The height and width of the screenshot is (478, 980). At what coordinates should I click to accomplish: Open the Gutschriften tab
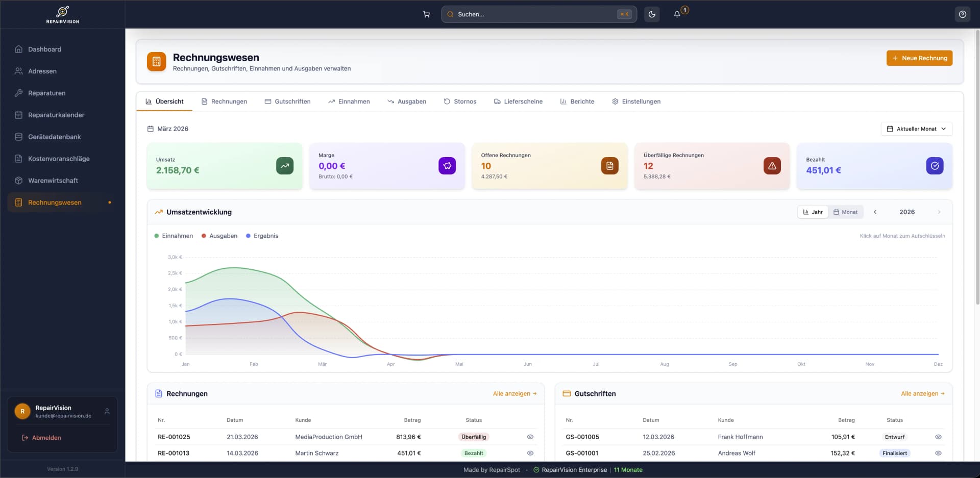[x=287, y=102]
